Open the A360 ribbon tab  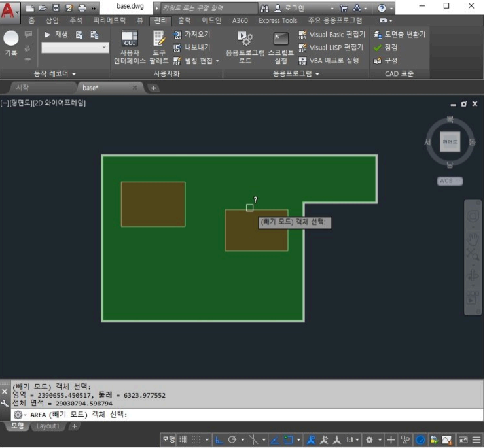[240, 20]
